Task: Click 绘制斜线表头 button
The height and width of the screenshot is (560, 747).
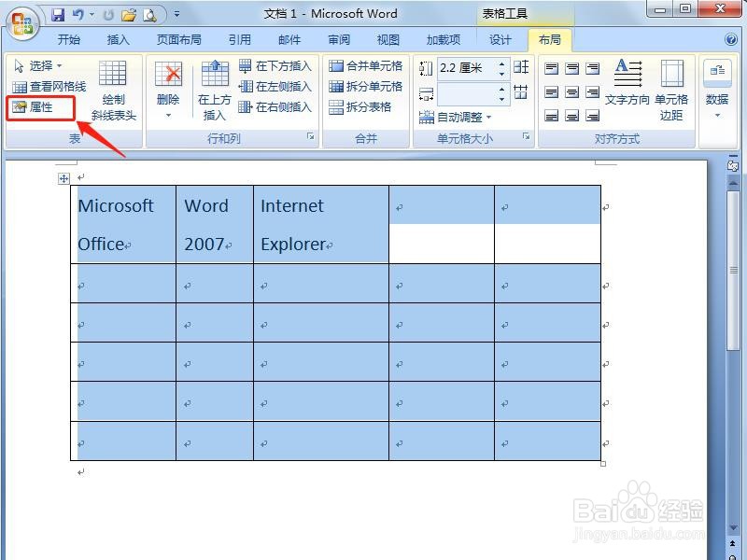Action: [x=113, y=90]
